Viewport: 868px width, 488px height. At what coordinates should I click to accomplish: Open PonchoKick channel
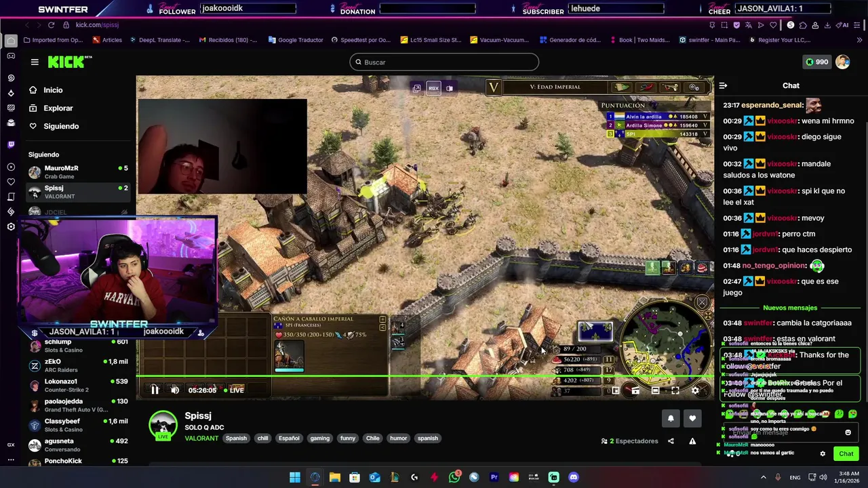tap(78, 462)
